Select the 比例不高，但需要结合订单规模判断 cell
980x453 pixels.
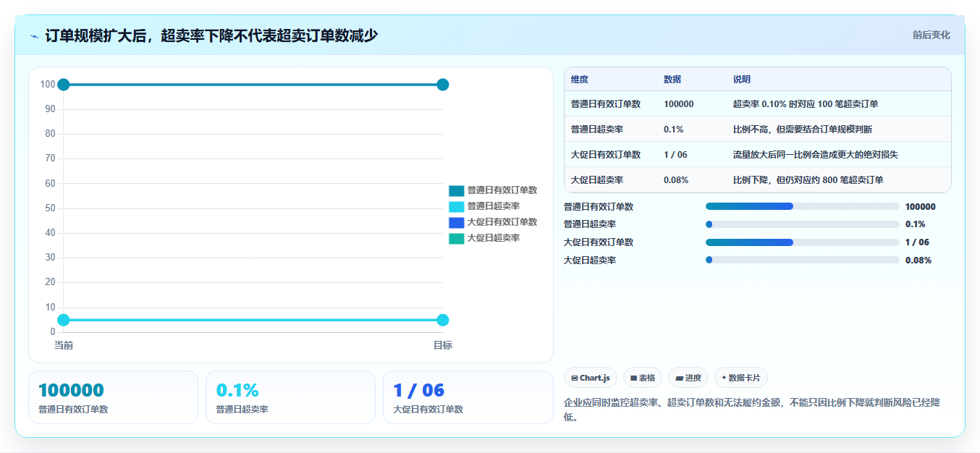[803, 130]
